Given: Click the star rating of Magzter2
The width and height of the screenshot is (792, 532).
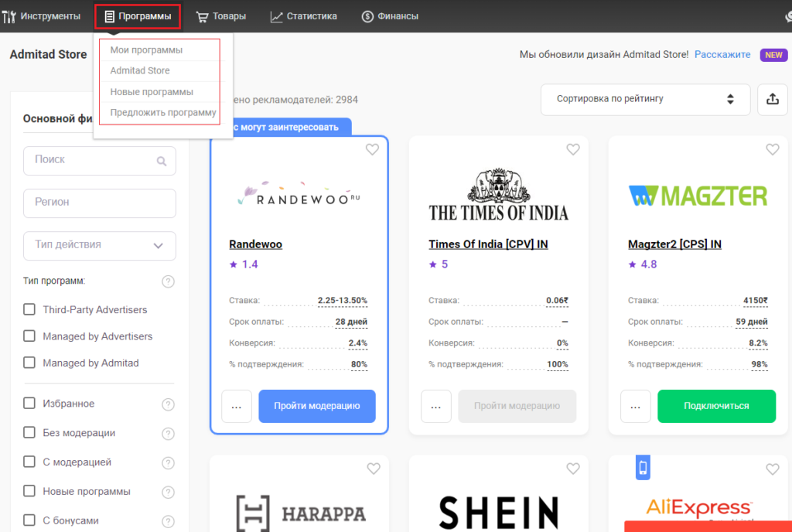Looking at the screenshot, I should pyautogui.click(x=643, y=264).
